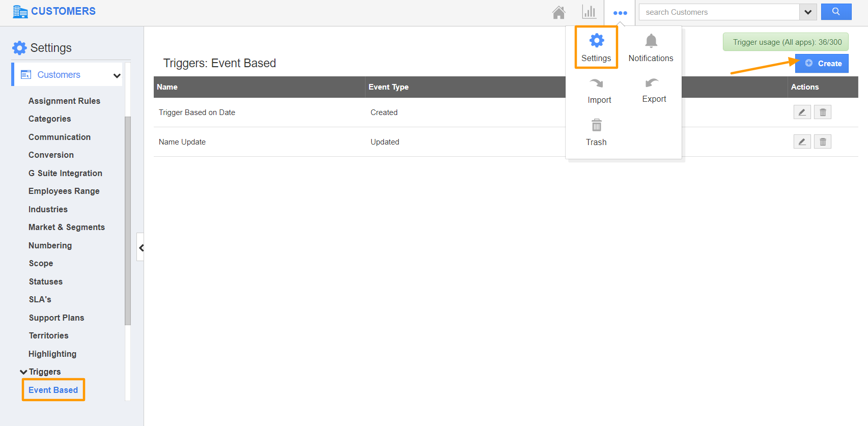The image size is (868, 426).
Task: Select 'Trigger Based on Date' name cell
Action: click(197, 112)
